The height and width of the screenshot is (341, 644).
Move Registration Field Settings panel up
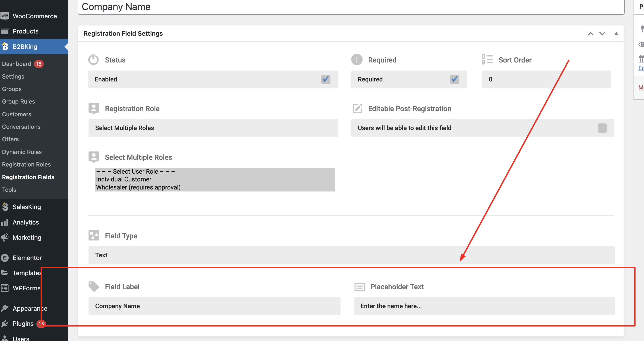[590, 33]
